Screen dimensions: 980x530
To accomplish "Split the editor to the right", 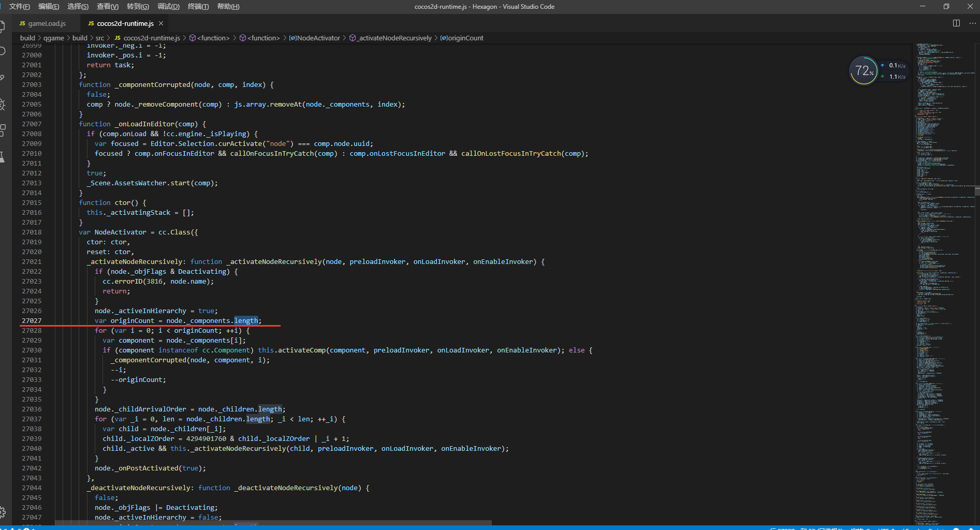I will click(956, 23).
